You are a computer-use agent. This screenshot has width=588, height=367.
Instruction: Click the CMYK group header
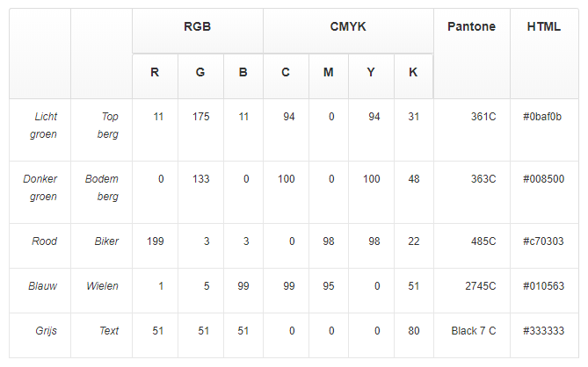[348, 27]
